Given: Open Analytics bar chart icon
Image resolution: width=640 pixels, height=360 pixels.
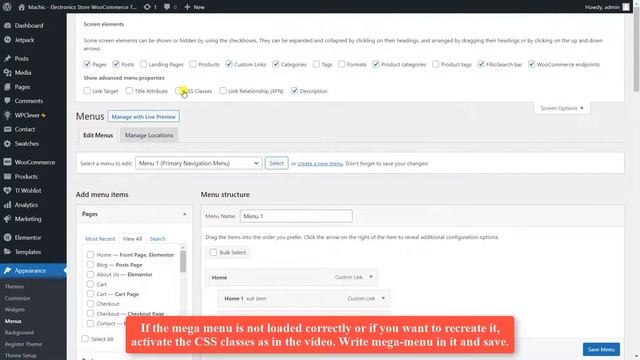Looking at the screenshot, I should coord(7,205).
